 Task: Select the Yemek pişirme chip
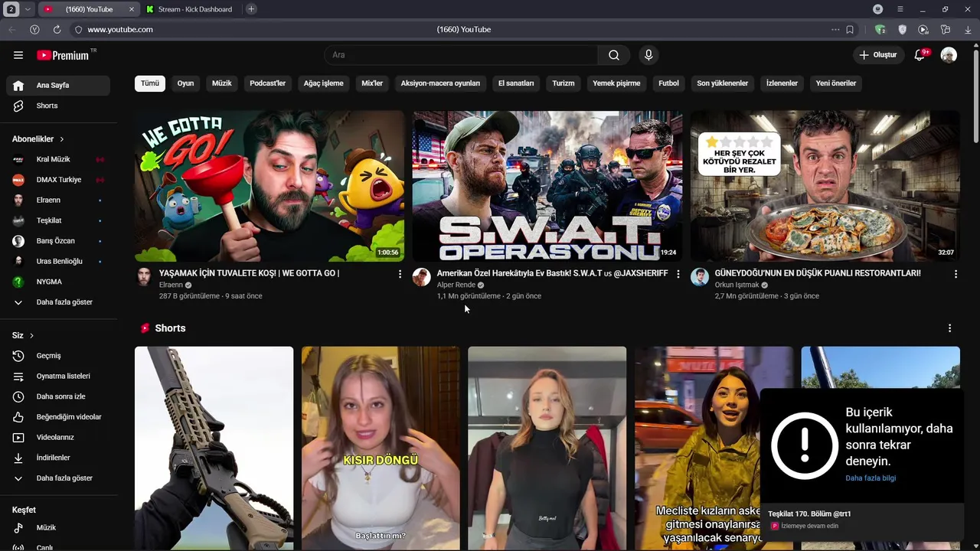[x=616, y=83]
